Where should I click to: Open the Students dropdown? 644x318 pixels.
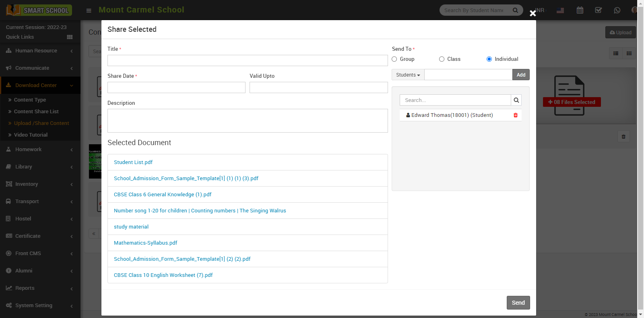click(x=408, y=75)
